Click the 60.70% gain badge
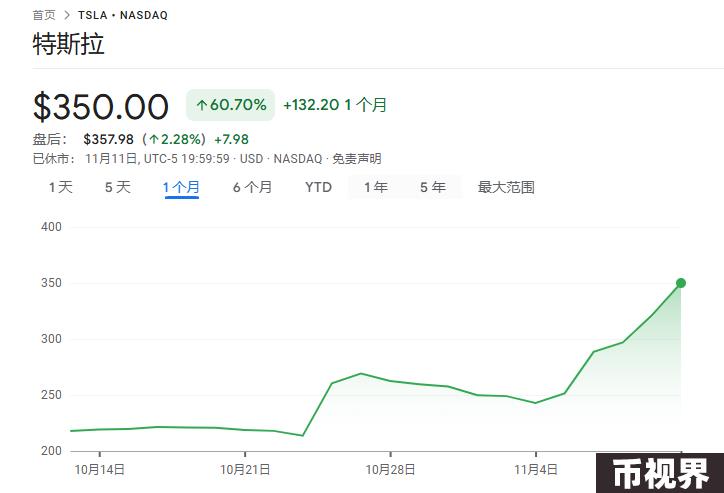 coord(230,105)
